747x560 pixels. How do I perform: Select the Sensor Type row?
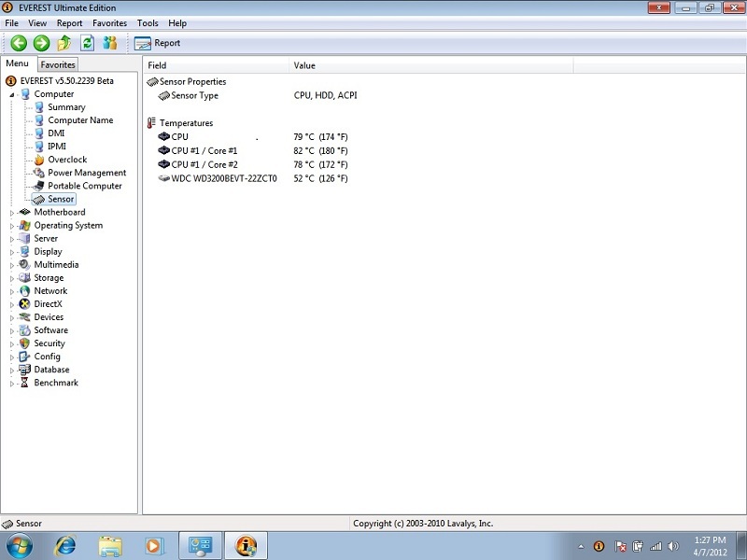click(x=258, y=96)
